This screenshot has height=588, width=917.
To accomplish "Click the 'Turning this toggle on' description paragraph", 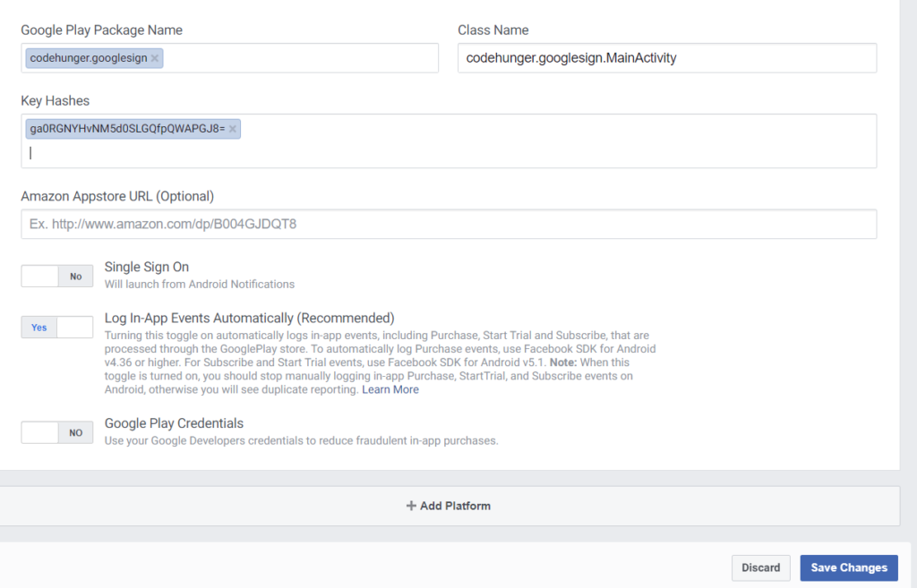I will (380, 362).
